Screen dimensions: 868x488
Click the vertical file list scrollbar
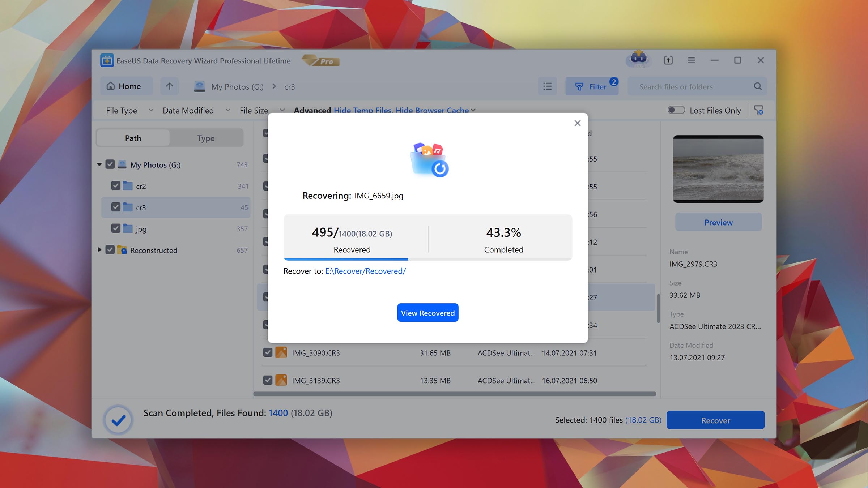tap(658, 308)
